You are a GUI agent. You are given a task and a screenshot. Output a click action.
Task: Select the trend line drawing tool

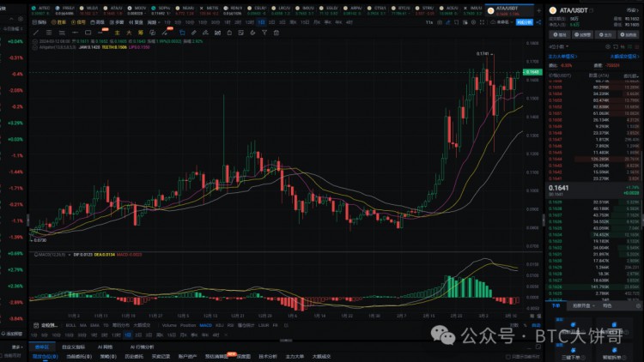coord(36,33)
